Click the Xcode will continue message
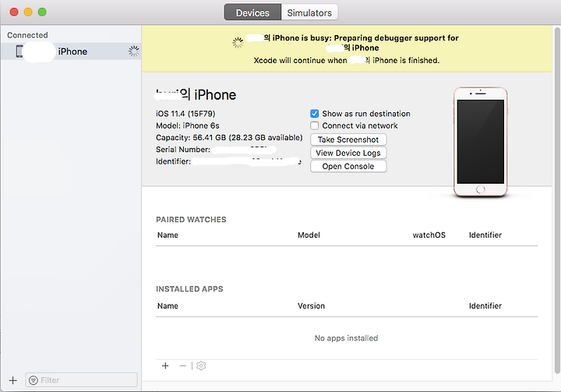561x392 pixels. click(346, 60)
